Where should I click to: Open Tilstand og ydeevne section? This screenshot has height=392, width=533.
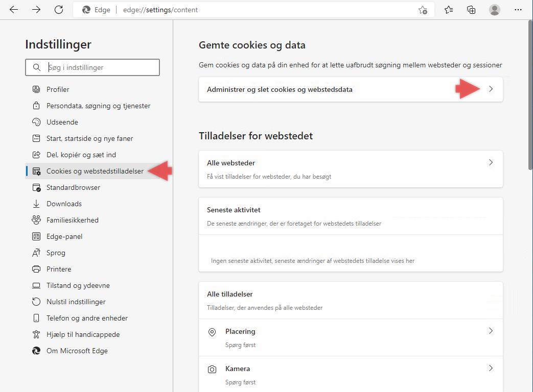coord(92,285)
